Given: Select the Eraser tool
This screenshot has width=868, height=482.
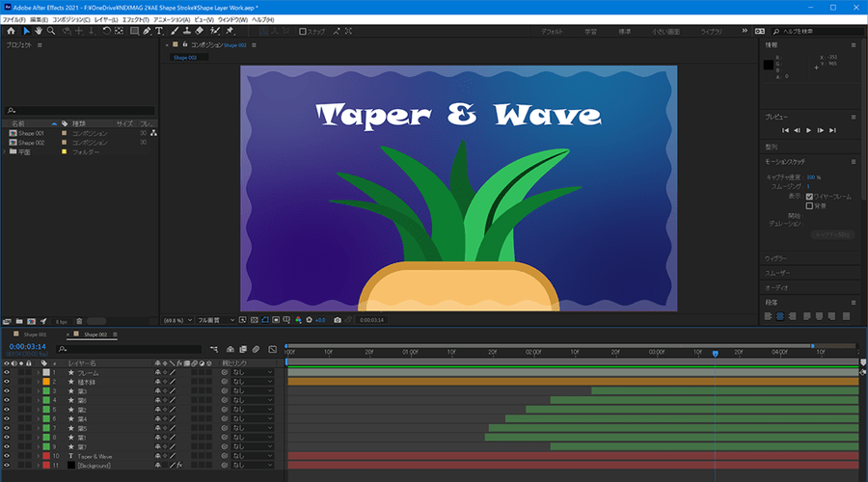Looking at the screenshot, I should pos(200,31).
